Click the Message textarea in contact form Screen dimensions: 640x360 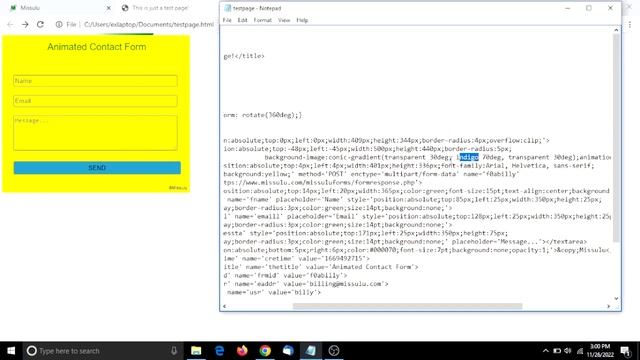pos(95,133)
